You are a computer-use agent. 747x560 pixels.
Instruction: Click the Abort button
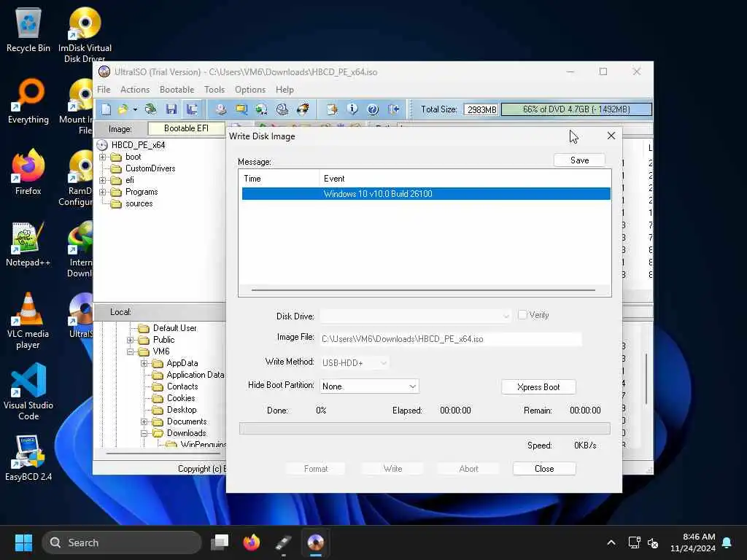pyautogui.click(x=468, y=469)
